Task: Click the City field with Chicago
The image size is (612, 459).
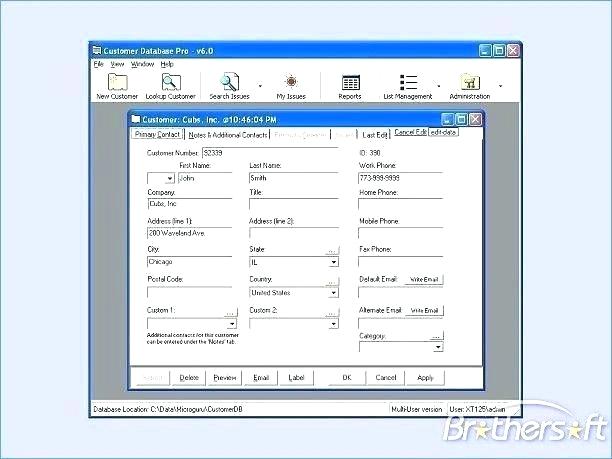Action: pos(190,262)
